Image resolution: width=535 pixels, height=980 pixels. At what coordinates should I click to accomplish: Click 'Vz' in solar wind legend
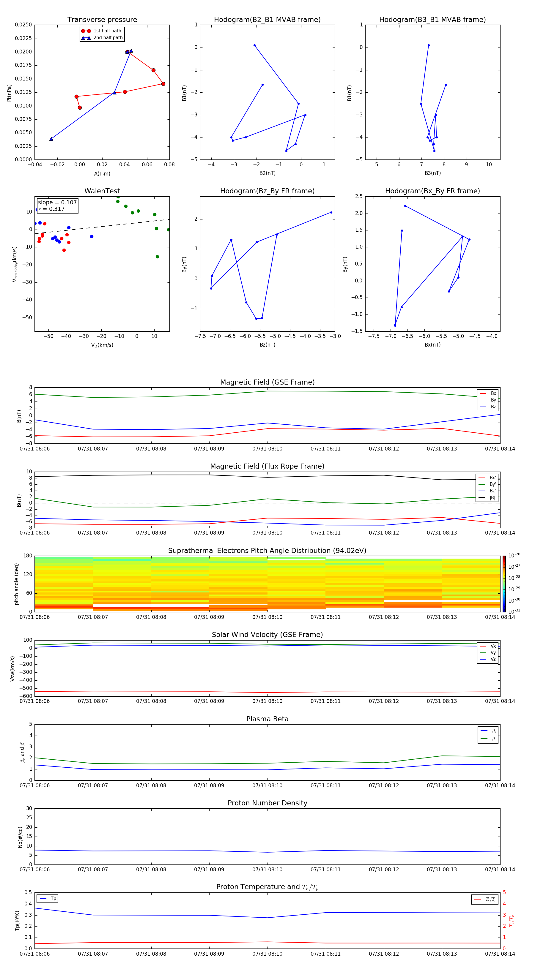click(488, 659)
